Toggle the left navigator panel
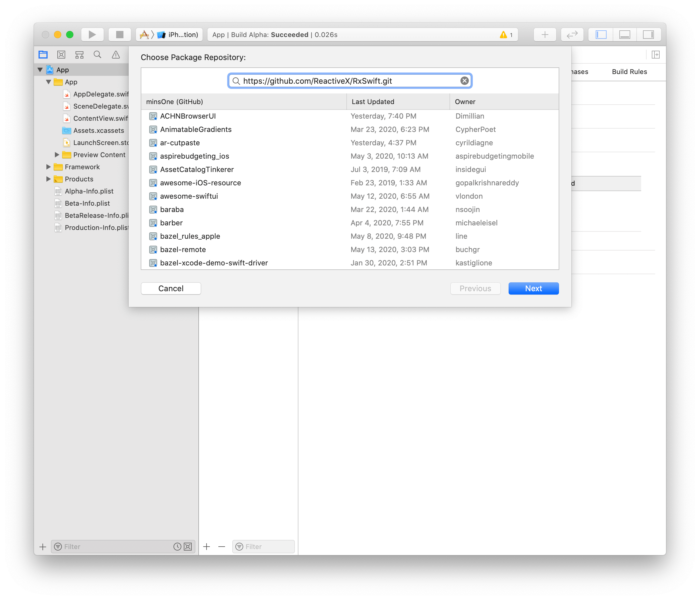This screenshot has width=700, height=600. click(x=601, y=35)
